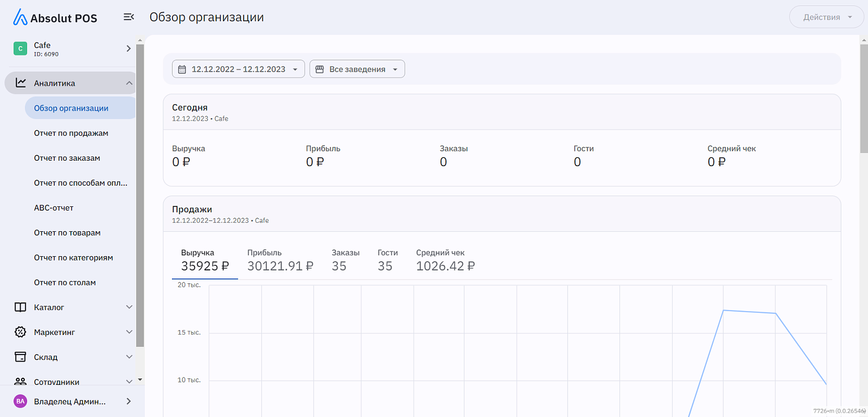Open Отчет по заказам
This screenshot has width=868, height=417.
pos(67,158)
